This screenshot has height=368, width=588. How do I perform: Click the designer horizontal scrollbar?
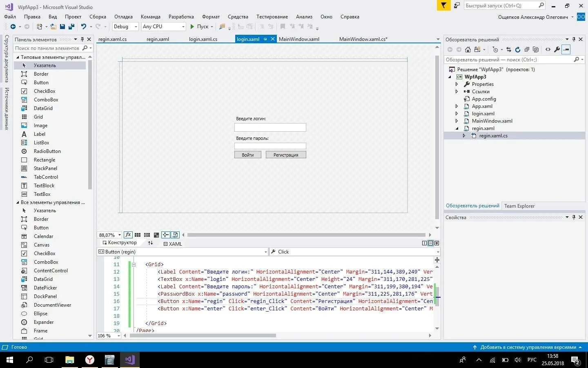pos(306,235)
